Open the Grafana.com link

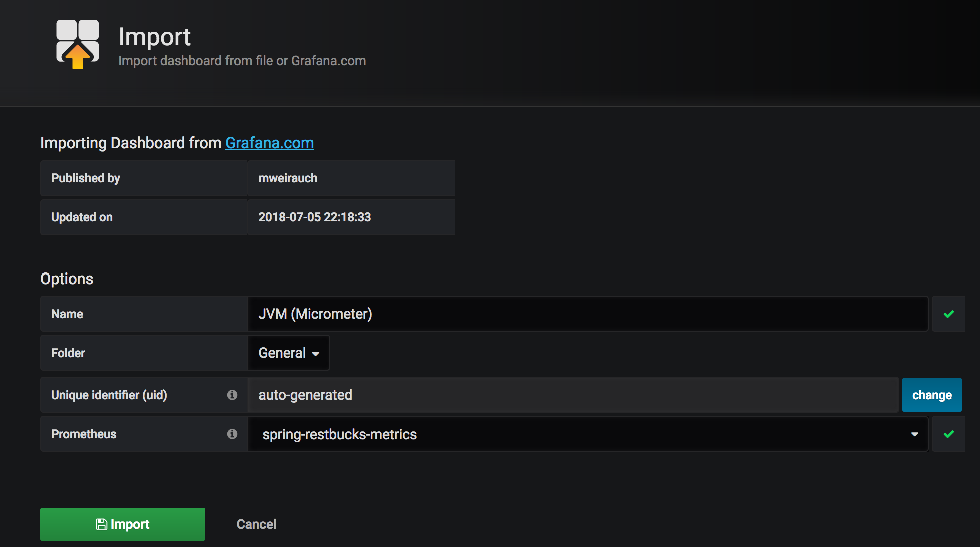pos(270,143)
